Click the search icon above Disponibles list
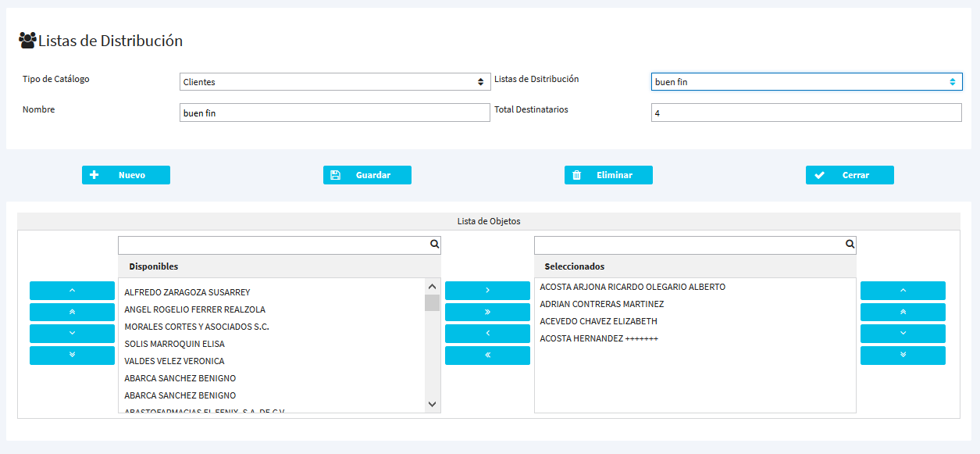This screenshot has height=454, width=980. click(x=434, y=245)
